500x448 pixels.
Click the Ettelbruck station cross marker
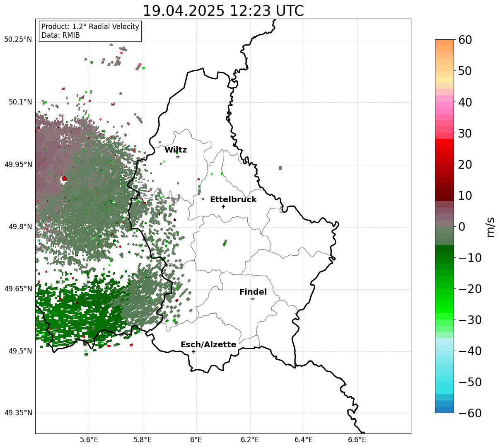[x=223, y=206]
